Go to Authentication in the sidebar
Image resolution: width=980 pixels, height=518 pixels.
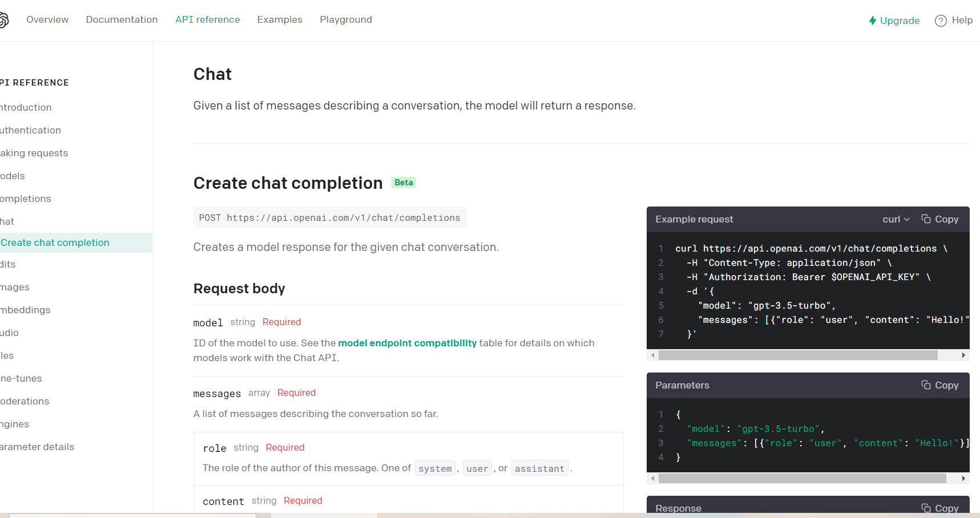click(x=30, y=130)
